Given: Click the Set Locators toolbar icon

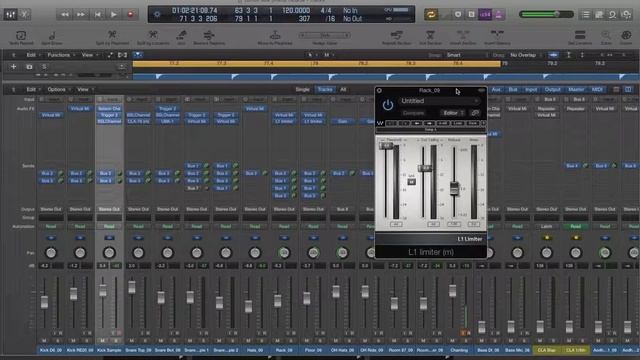Looking at the screenshot, I should 580,37.
